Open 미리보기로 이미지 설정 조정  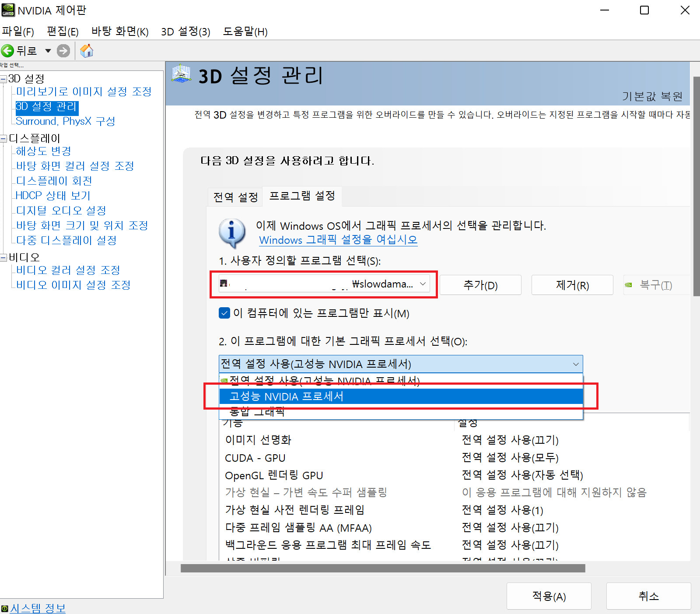(x=84, y=91)
